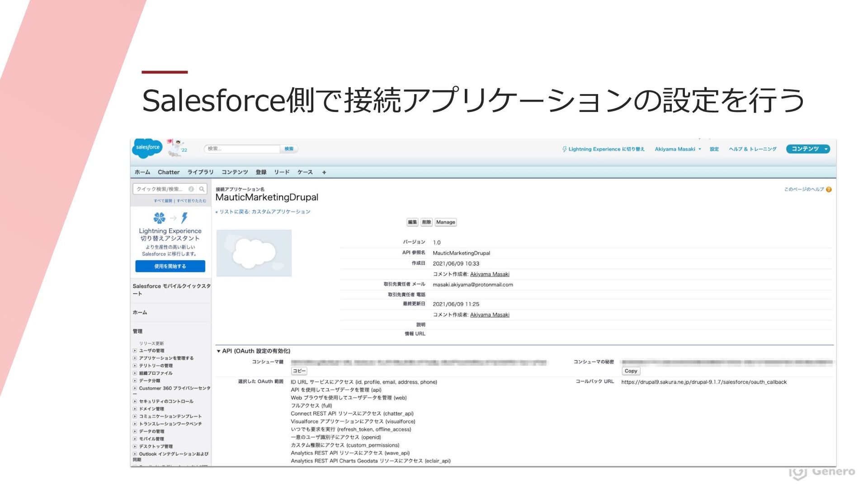Screen dimensions: 868x488
Task: Click Salesforce モバイルクイックスタート sidebar item
Action: (x=171, y=290)
